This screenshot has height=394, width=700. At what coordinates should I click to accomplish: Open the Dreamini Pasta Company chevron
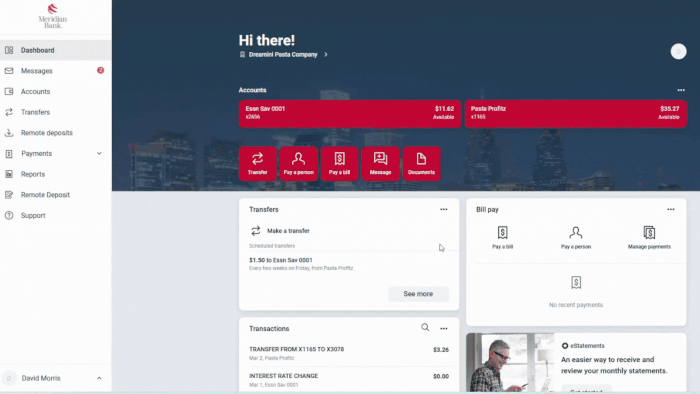click(x=326, y=54)
